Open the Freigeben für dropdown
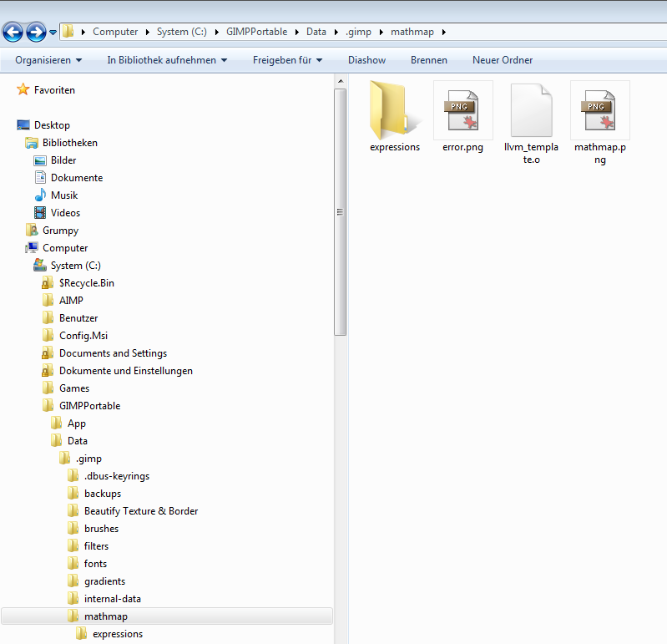This screenshot has height=644, width=667. pyautogui.click(x=287, y=60)
